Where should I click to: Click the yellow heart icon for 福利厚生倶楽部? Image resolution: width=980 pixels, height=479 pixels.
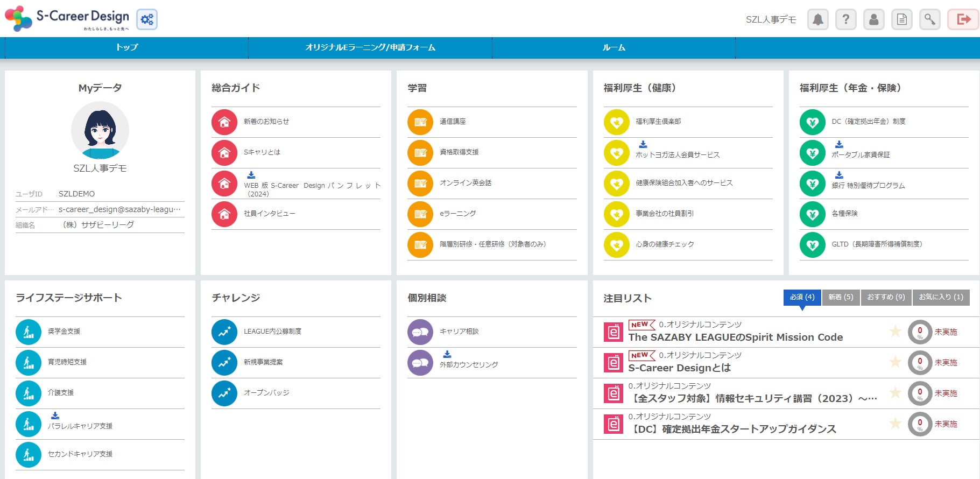coord(617,122)
